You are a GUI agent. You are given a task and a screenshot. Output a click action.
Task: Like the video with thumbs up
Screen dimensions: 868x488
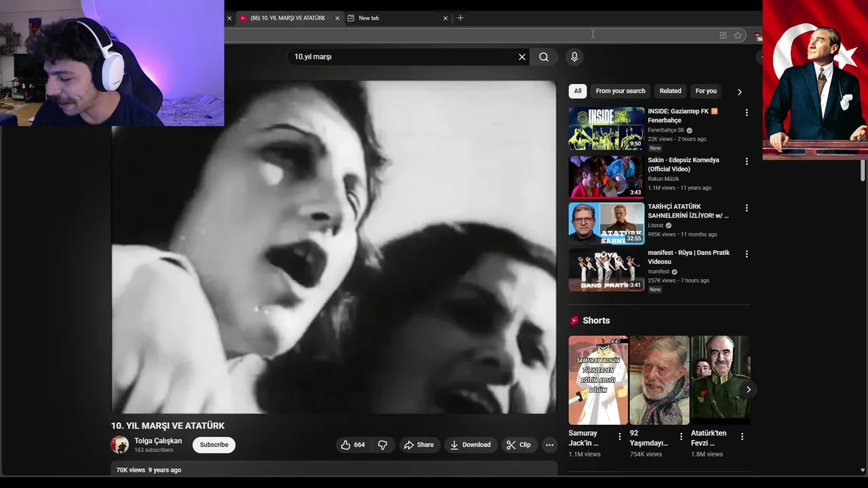(x=353, y=445)
